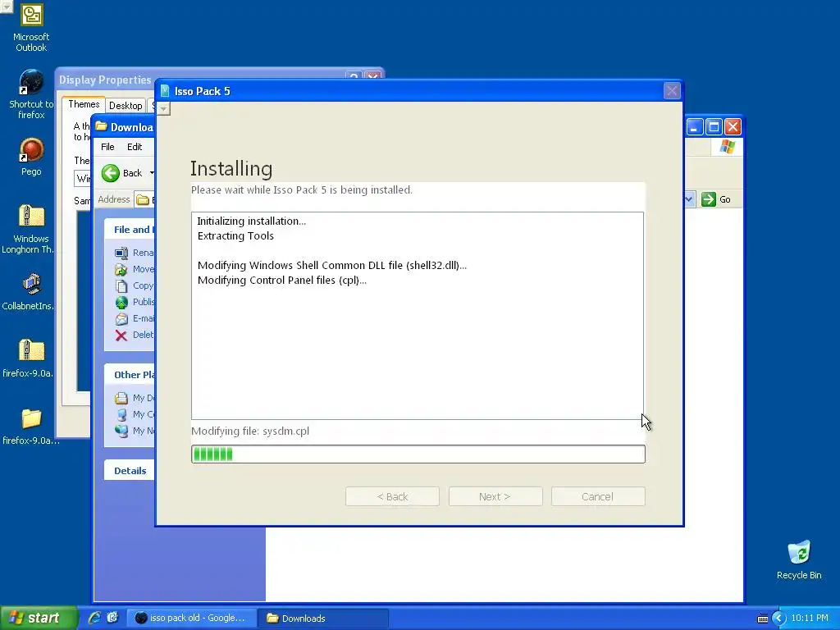Click the 'Modifying file: sysdm.cpl' status text
The width and height of the screenshot is (840, 630).
250,431
